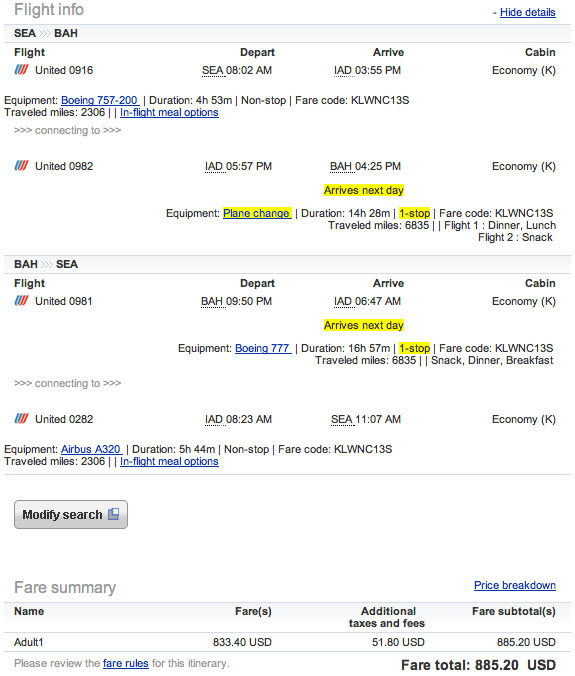Click the Modify search button

pos(71,514)
